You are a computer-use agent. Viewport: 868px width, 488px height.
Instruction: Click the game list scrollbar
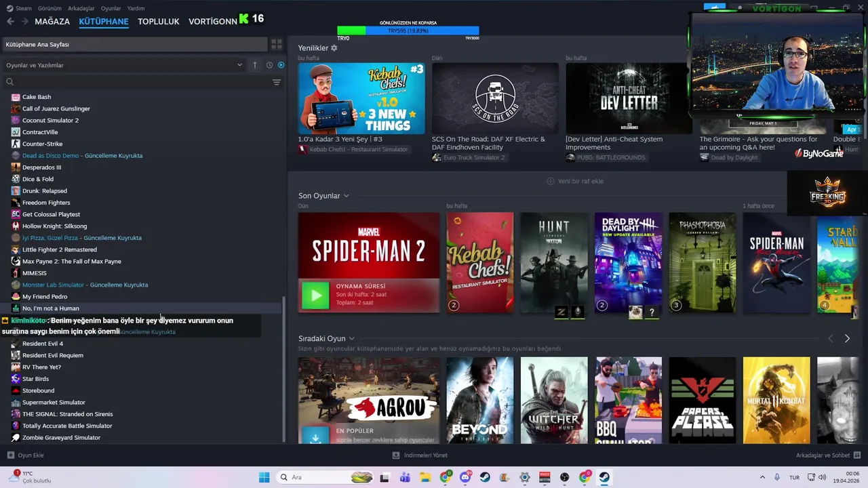point(285,369)
